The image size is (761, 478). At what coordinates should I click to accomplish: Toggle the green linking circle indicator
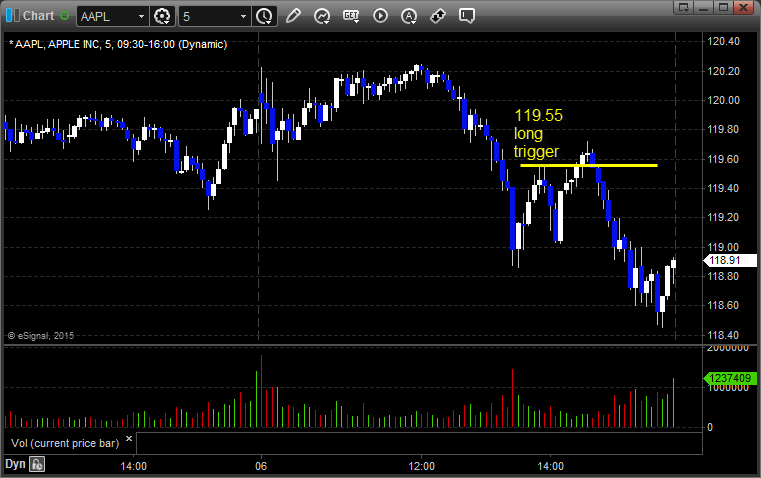click(x=65, y=16)
